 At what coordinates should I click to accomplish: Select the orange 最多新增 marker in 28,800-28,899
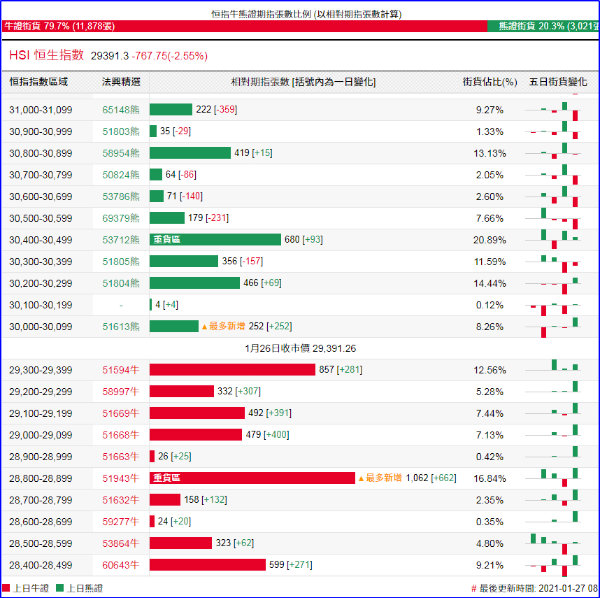(x=380, y=478)
